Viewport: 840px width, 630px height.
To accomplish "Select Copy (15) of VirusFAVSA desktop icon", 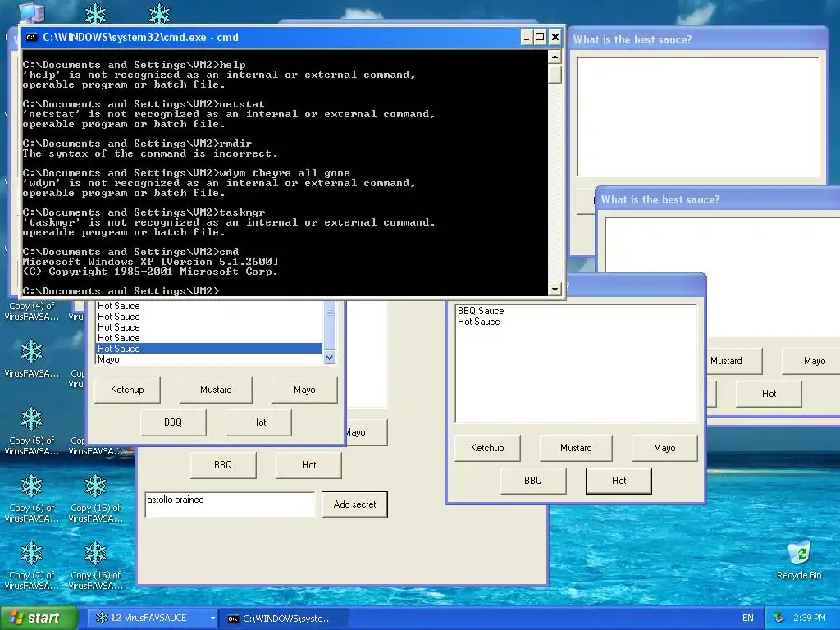I will (95, 500).
